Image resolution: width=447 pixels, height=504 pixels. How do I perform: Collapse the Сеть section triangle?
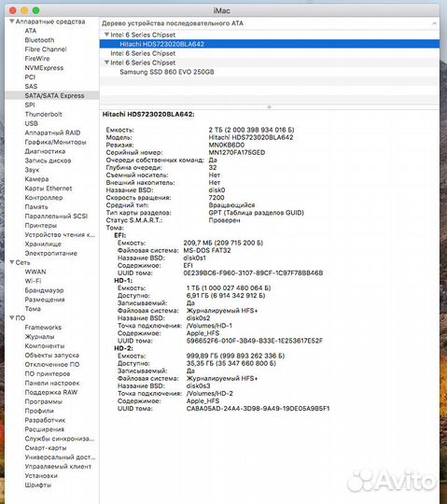pyautogui.click(x=11, y=262)
